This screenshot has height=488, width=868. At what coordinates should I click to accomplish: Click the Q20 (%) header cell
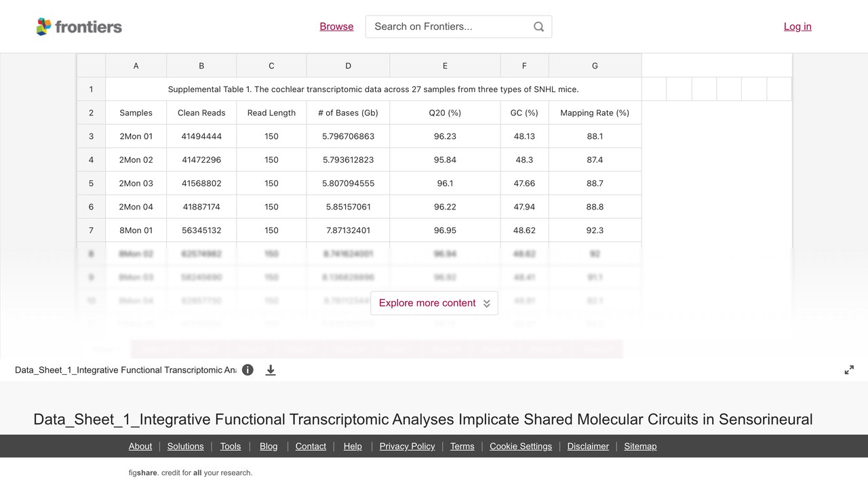(445, 113)
